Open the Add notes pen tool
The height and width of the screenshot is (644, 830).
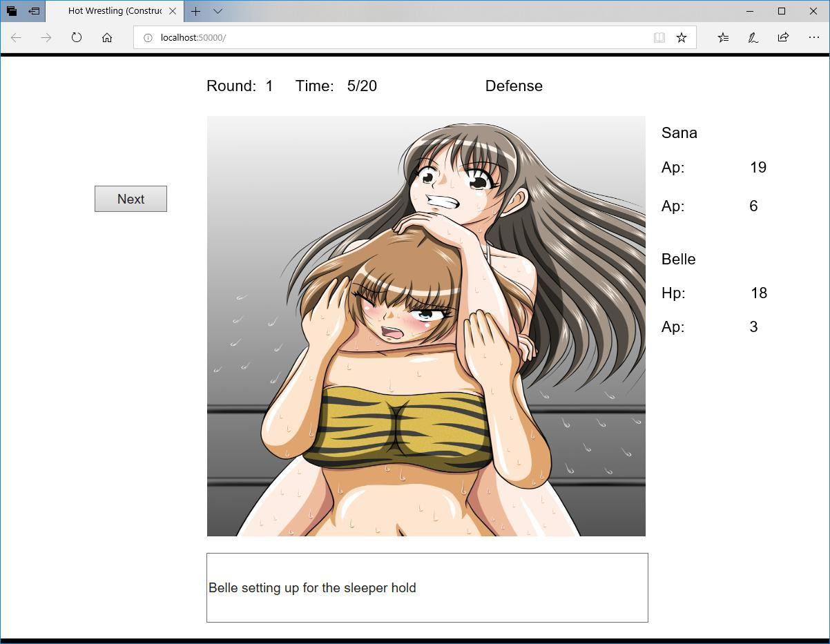tap(753, 37)
